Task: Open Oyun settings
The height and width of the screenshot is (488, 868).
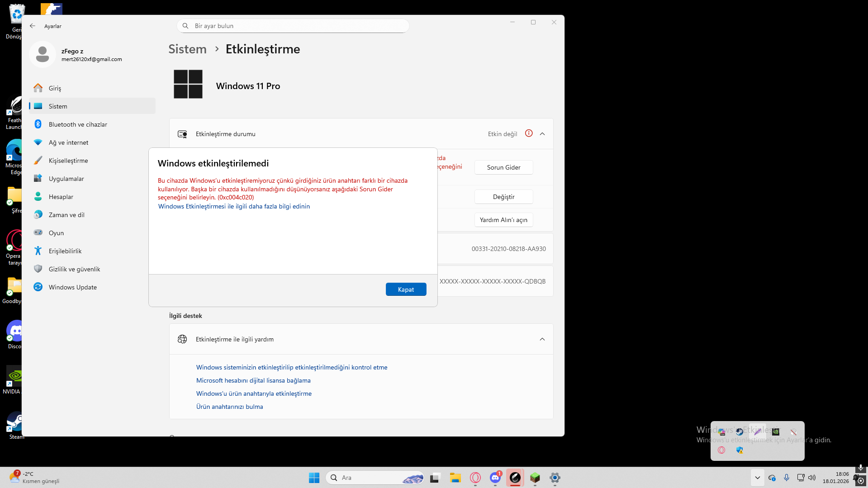Action: (92, 233)
